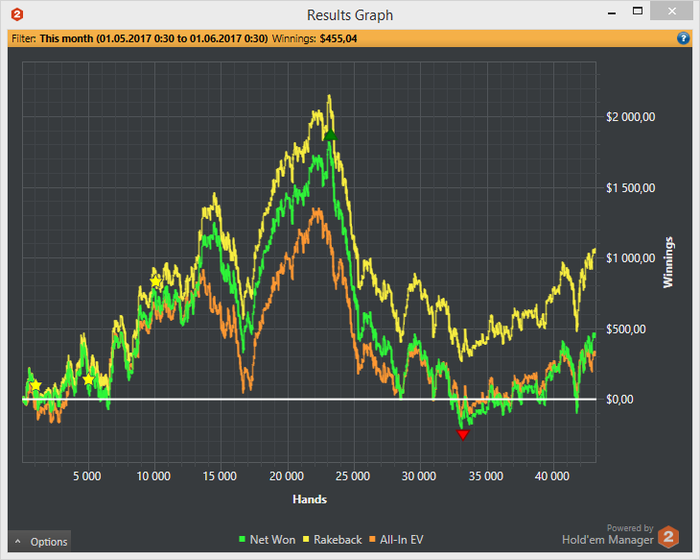The width and height of the screenshot is (700, 560).
Task: Click the 'Hands' x-axis title
Action: (309, 499)
